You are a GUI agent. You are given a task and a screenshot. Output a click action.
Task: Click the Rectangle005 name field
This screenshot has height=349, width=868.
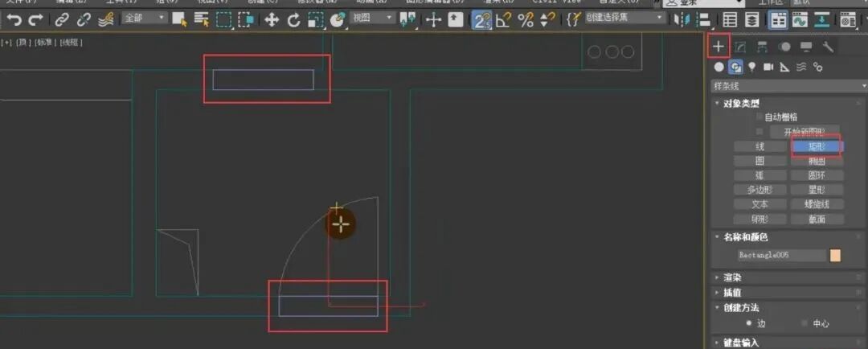point(781,256)
